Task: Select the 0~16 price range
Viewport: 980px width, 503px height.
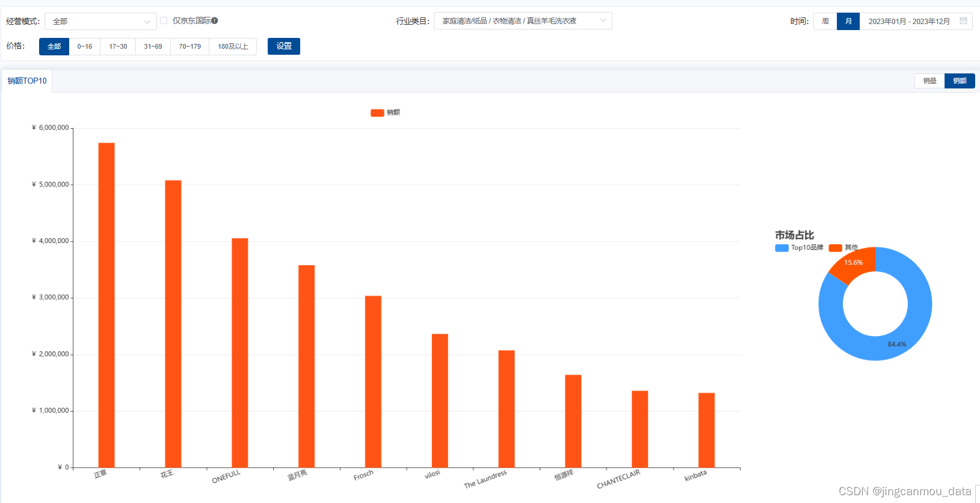Action: click(85, 46)
